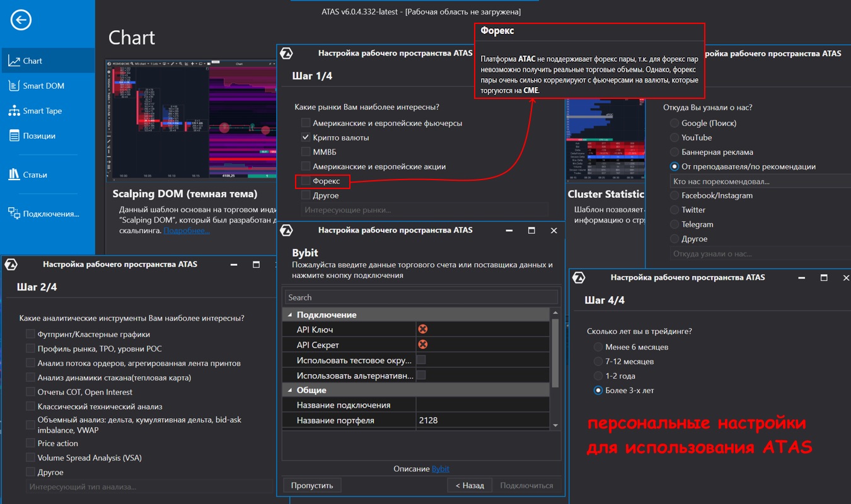Select 7-12 месяцев radio button

[598, 361]
